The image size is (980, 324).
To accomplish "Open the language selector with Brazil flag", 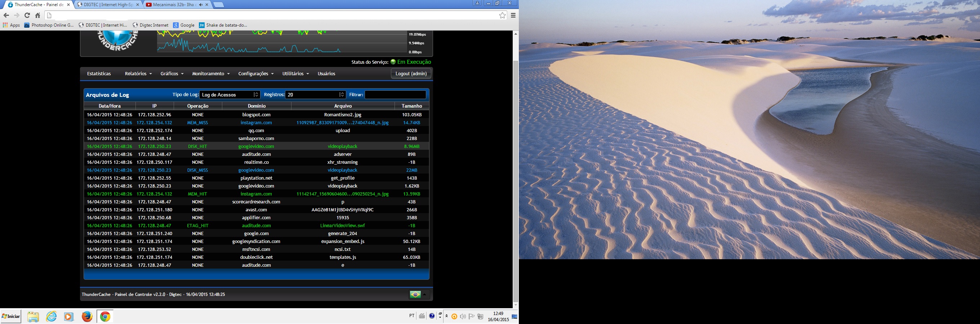I will pos(420,294).
